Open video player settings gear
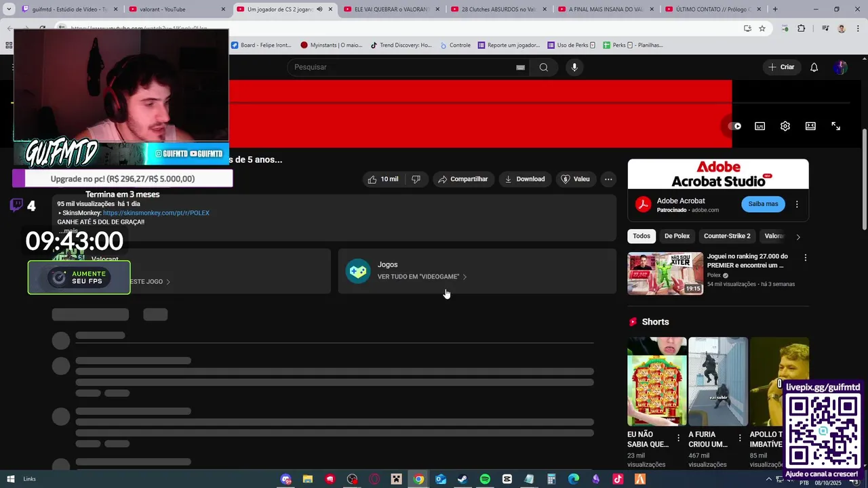 coord(785,126)
